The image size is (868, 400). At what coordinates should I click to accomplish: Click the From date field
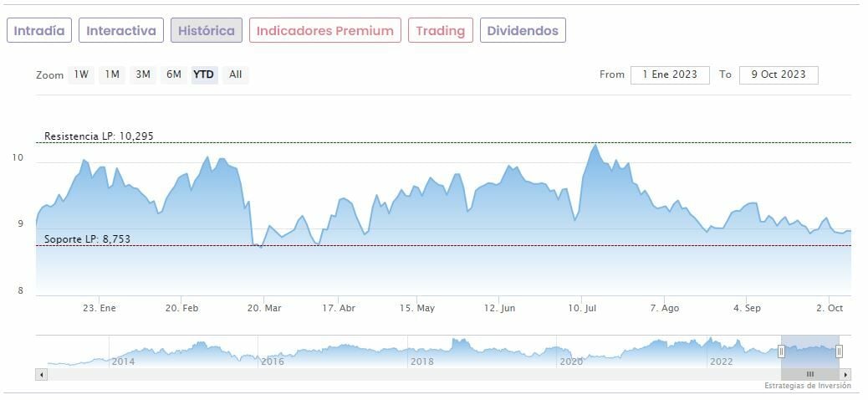(x=670, y=74)
